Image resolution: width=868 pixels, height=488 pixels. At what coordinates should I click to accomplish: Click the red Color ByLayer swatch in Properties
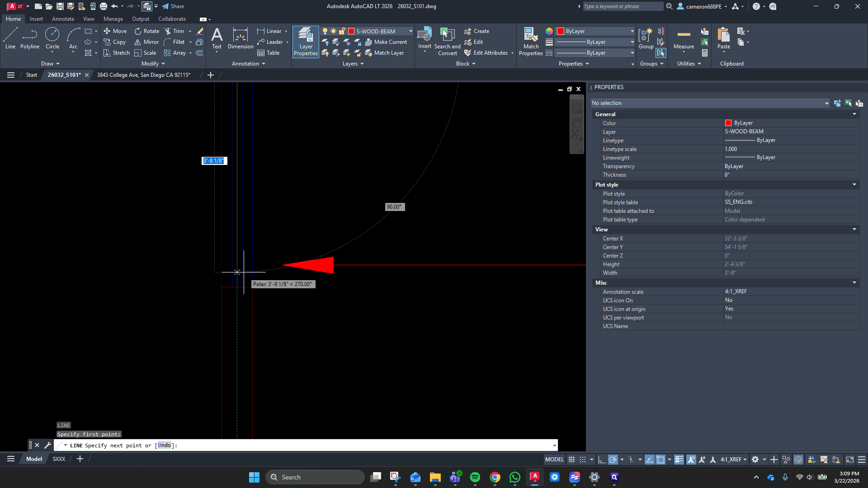pyautogui.click(x=728, y=123)
